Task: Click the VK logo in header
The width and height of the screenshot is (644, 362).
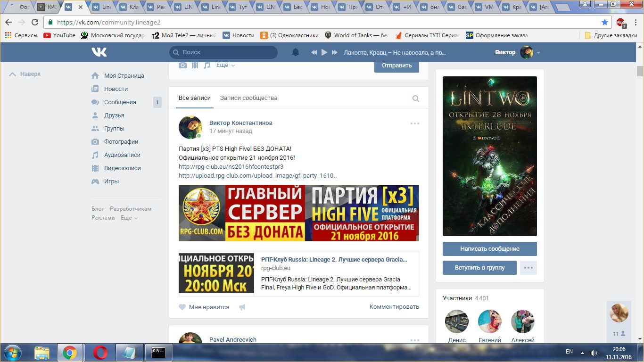Action: [x=99, y=52]
